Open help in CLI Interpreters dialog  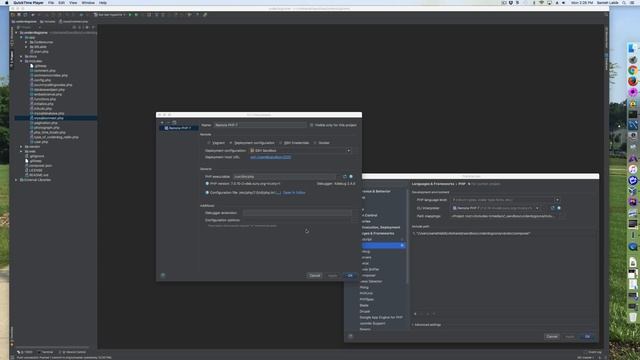coord(163,276)
